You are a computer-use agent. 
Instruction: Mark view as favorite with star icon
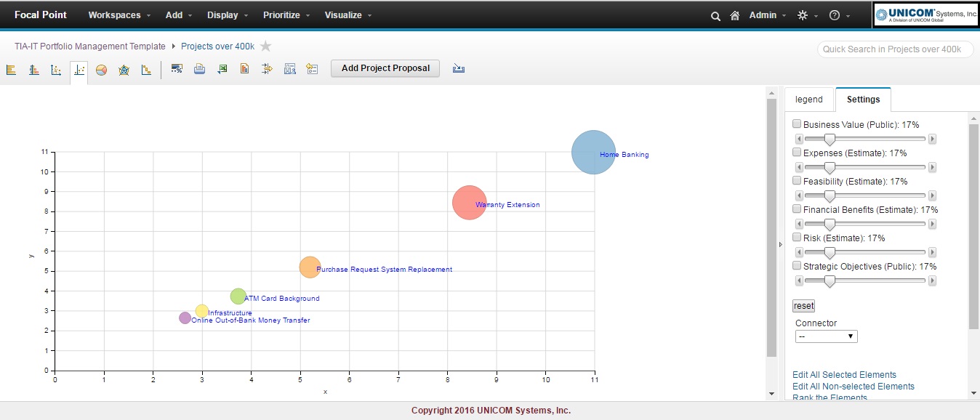coord(265,47)
